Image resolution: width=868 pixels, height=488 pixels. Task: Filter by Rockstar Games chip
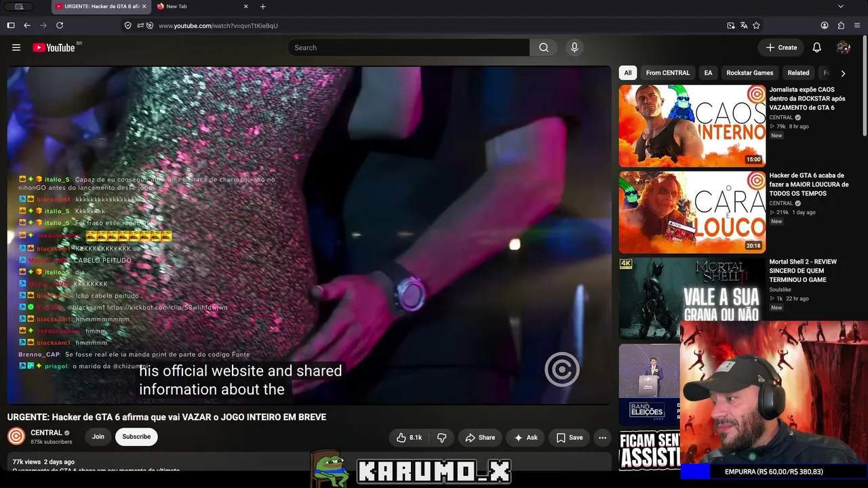pos(750,73)
